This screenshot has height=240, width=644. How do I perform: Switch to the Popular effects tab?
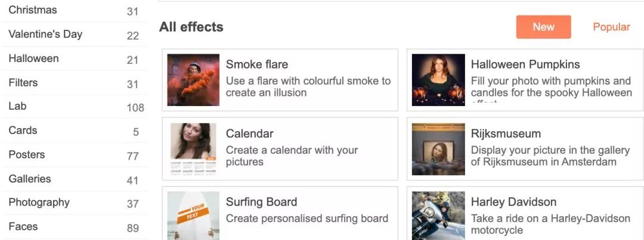point(611,27)
